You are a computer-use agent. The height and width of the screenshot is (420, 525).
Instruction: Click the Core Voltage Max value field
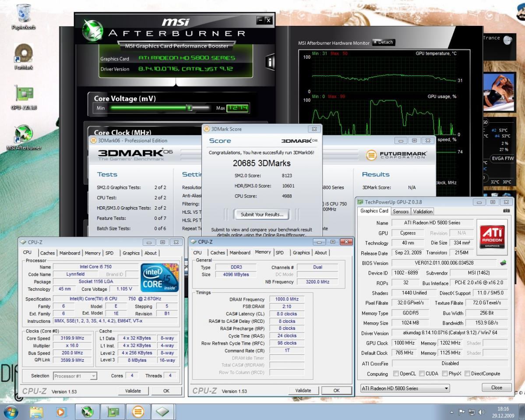[x=238, y=108]
